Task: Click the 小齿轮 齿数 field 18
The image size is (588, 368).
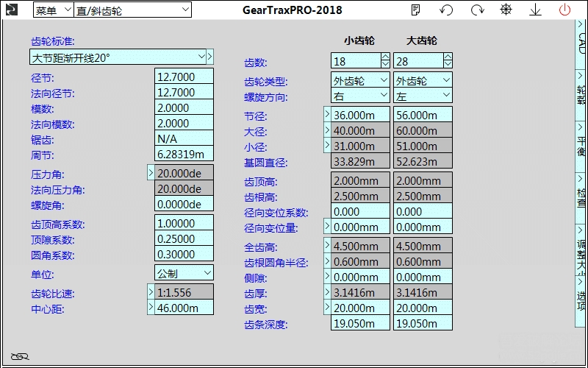Action: click(x=356, y=60)
